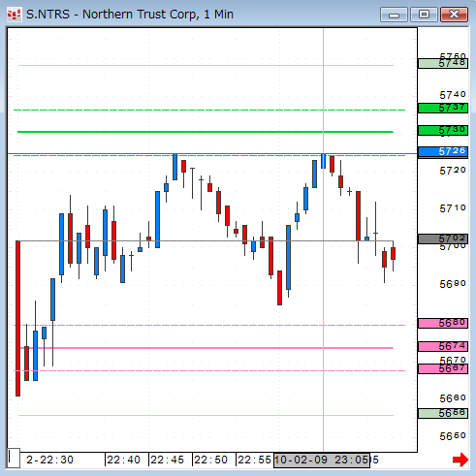Click the light green 5748 price marker
This screenshot has height=476, width=476.
click(x=443, y=63)
